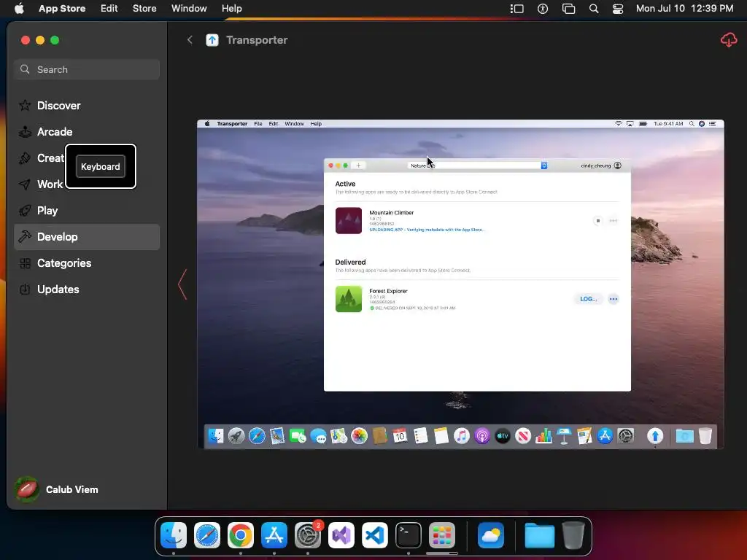The image size is (747, 560).
Task: Open the App Store menu
Action: pos(62,8)
